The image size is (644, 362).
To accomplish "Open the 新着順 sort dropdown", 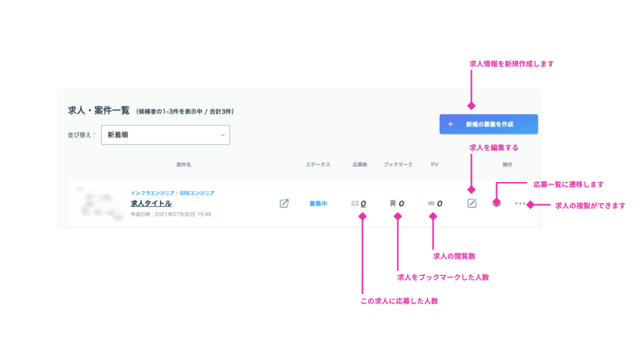I will point(165,135).
